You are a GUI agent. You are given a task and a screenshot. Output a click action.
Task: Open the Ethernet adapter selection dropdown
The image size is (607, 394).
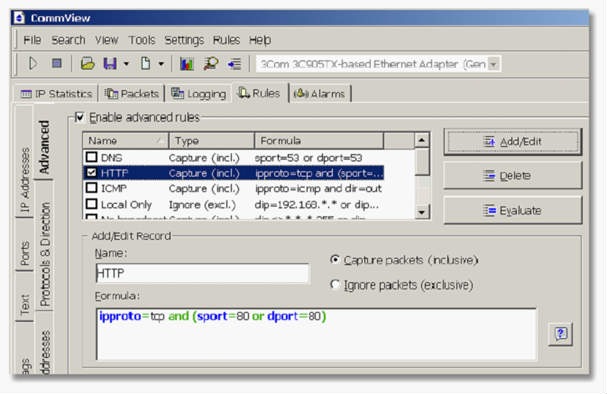point(493,64)
